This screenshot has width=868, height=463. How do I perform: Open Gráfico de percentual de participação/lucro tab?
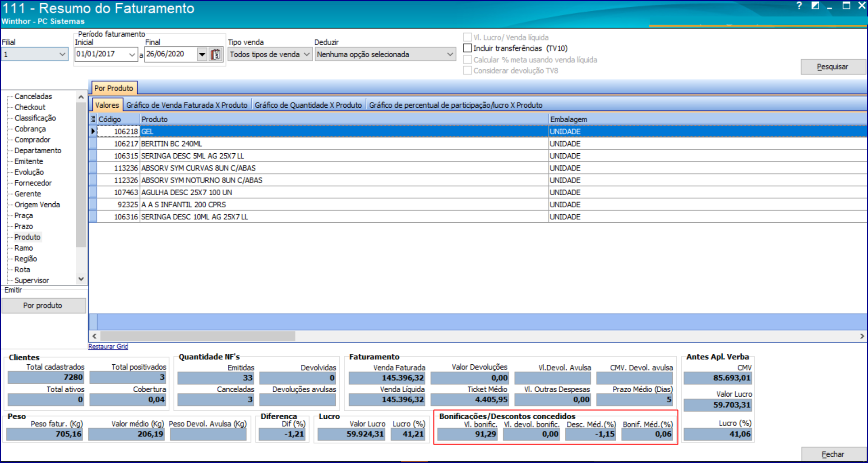[456, 105]
